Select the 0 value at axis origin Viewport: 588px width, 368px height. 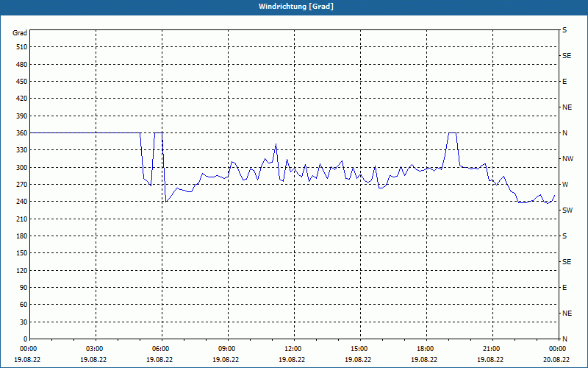(x=26, y=339)
